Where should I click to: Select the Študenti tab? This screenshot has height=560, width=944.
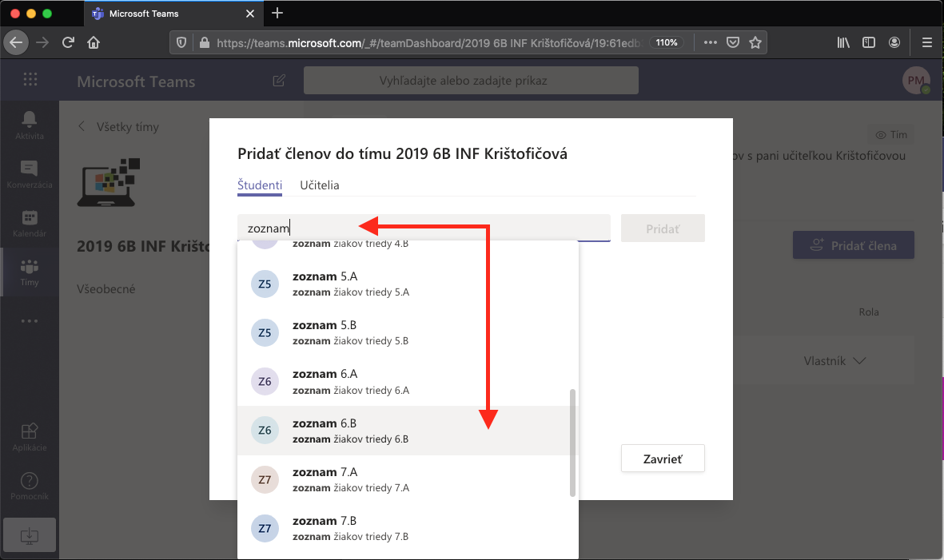(260, 185)
